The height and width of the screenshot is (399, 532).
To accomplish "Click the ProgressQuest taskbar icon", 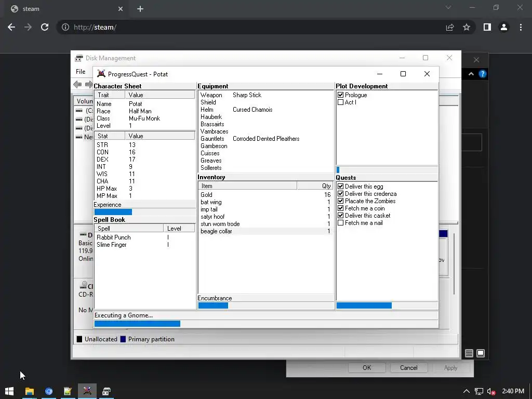I will tap(87, 391).
